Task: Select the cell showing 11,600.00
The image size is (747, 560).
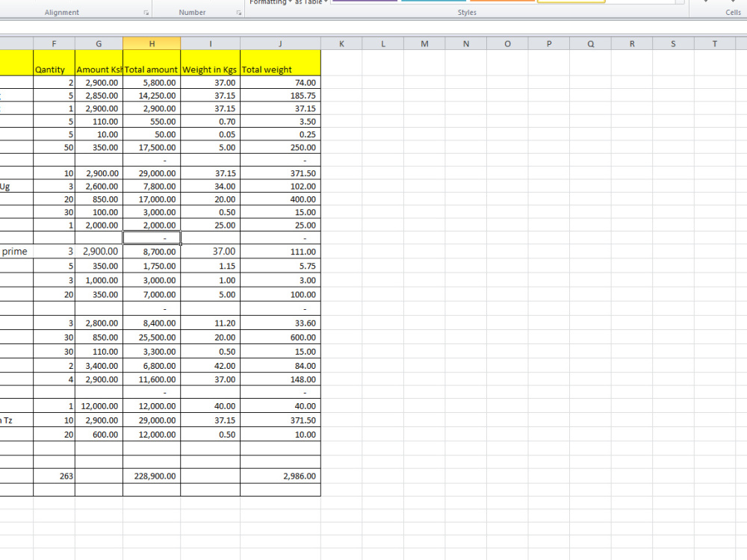Action: [x=152, y=379]
